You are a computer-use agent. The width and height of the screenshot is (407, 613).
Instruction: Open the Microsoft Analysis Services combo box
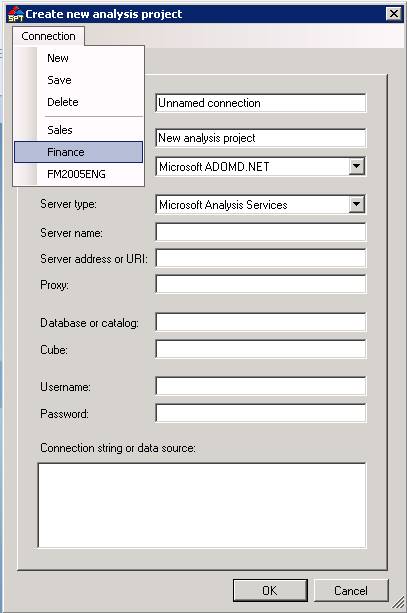point(260,204)
